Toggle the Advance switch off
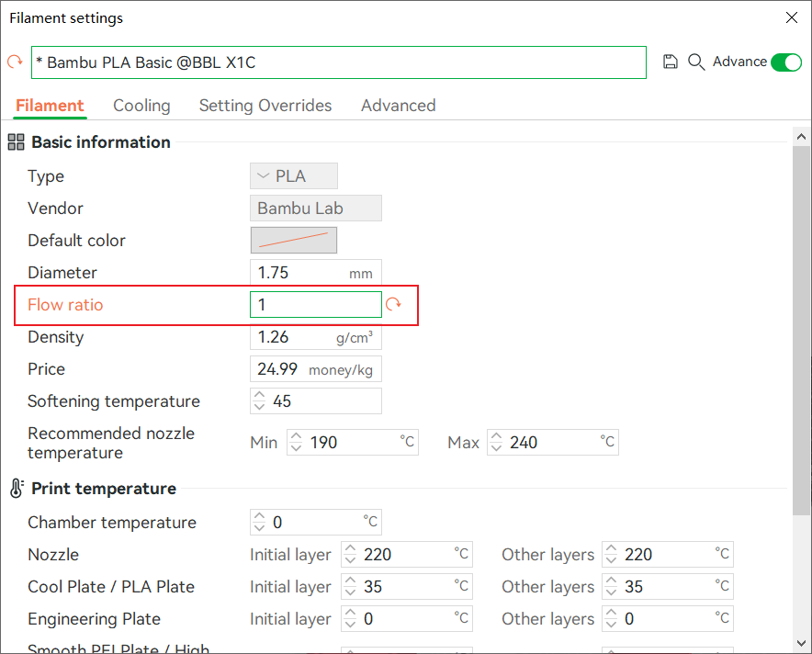The width and height of the screenshot is (812, 654). pos(786,62)
